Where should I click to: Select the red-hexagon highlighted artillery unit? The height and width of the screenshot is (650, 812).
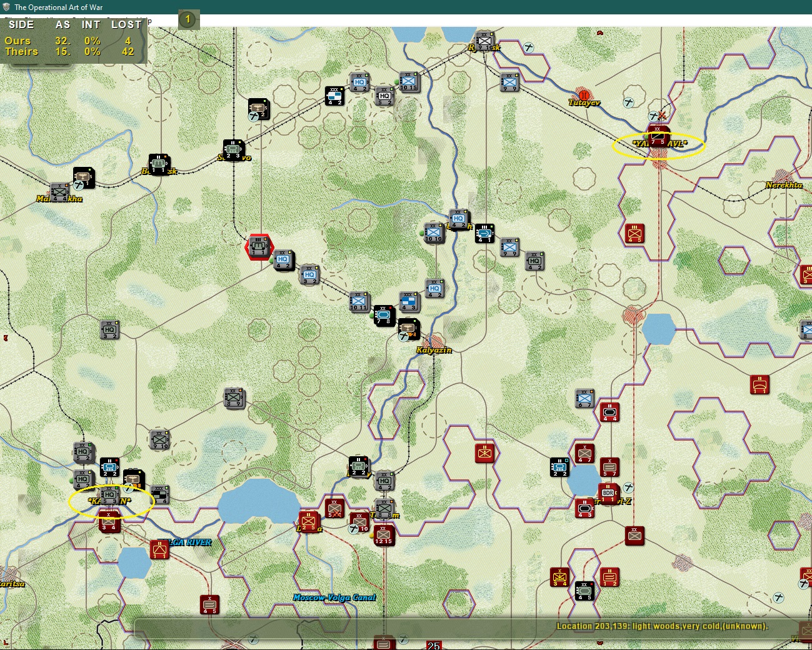pos(258,247)
